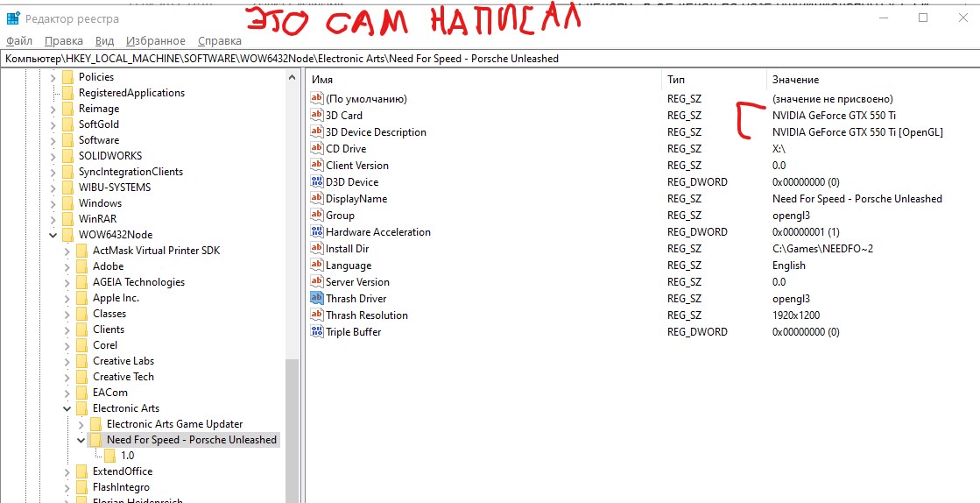Open the Правка menu
The width and height of the screenshot is (980, 503).
pyautogui.click(x=64, y=40)
